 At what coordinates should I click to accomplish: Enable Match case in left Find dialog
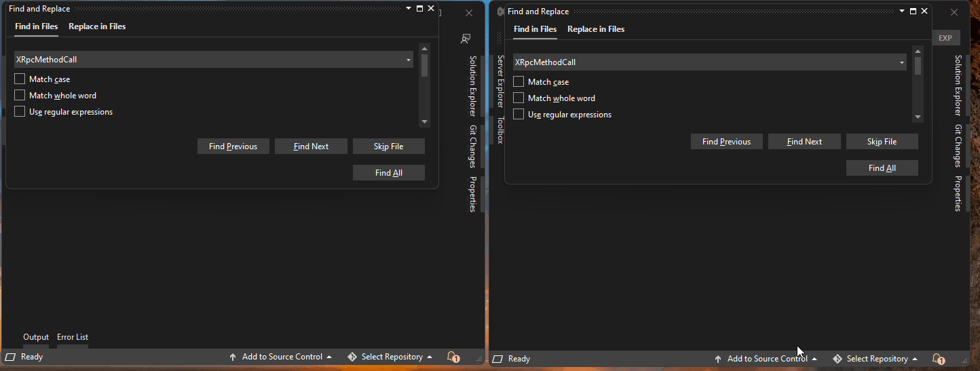coord(20,79)
